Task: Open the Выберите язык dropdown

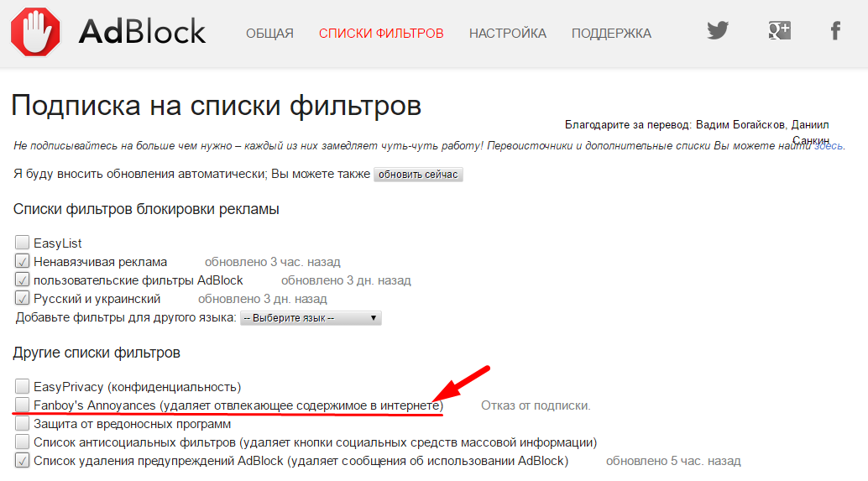Action: 311,318
